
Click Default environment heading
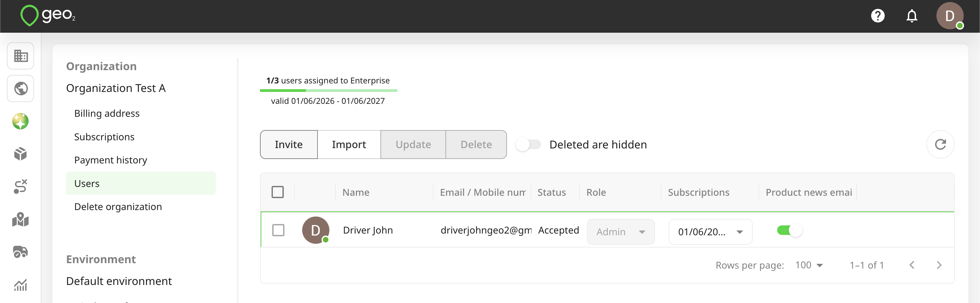pos(119,281)
